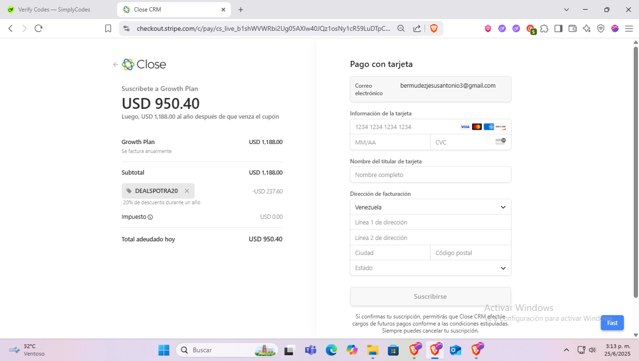The height and width of the screenshot is (361, 639).
Task: Open a new browser tab
Action: (240, 9)
